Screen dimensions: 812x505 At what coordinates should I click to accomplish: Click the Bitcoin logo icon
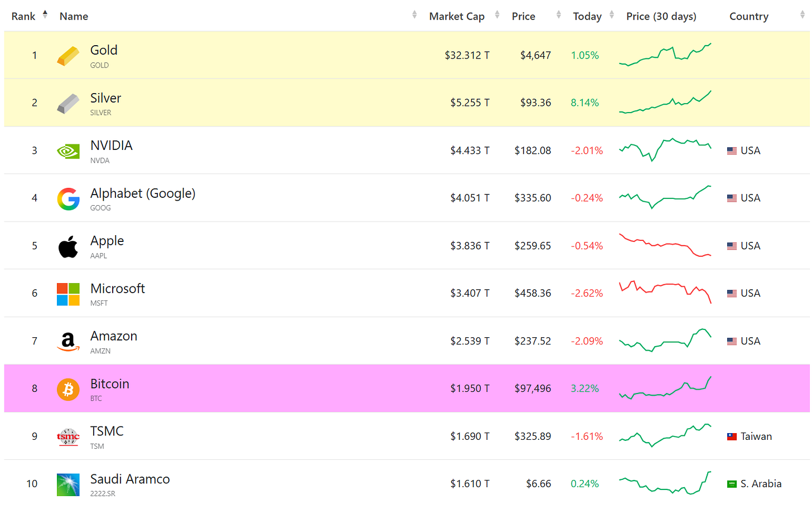[68, 390]
